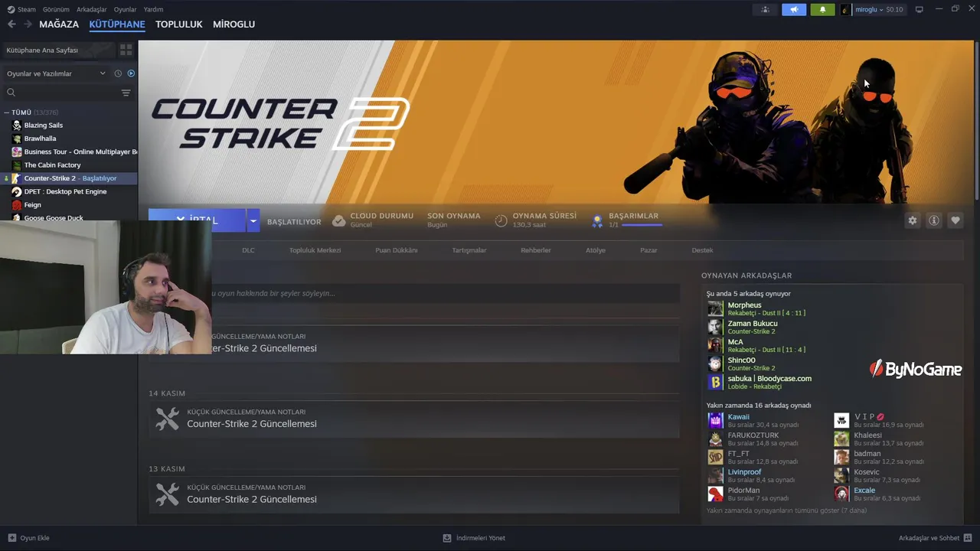
Task: Click the main page vertical scrollbar
Action: click(x=976, y=122)
